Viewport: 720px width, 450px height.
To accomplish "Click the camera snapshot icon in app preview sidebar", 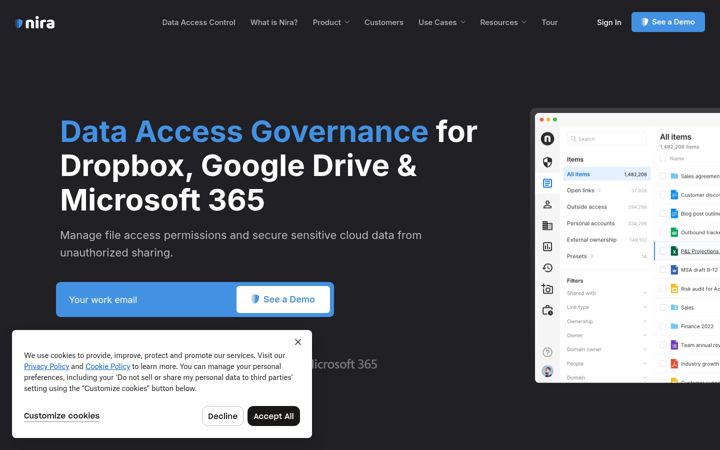I will pos(547,289).
